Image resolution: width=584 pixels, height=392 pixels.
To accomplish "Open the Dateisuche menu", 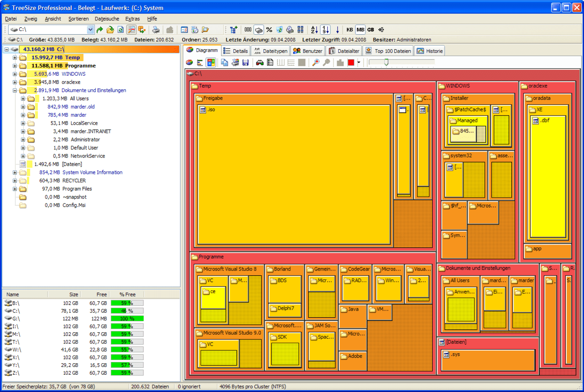I will coord(107,19).
